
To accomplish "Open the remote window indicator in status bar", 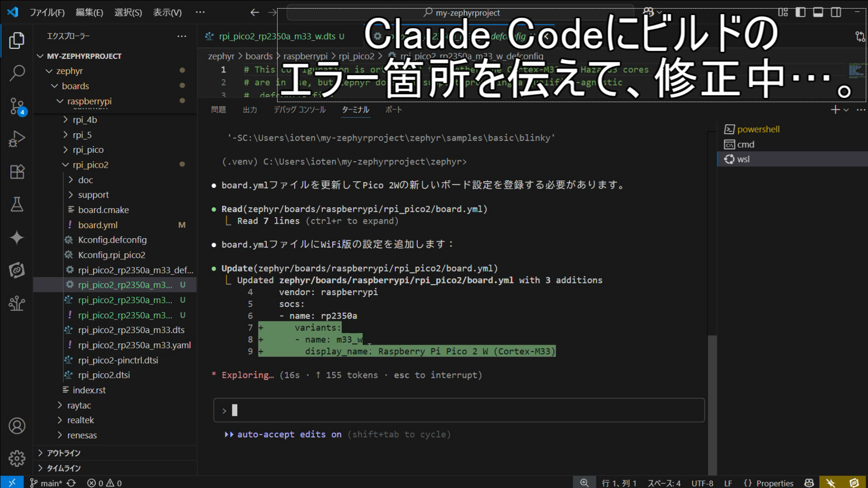I will (x=12, y=483).
